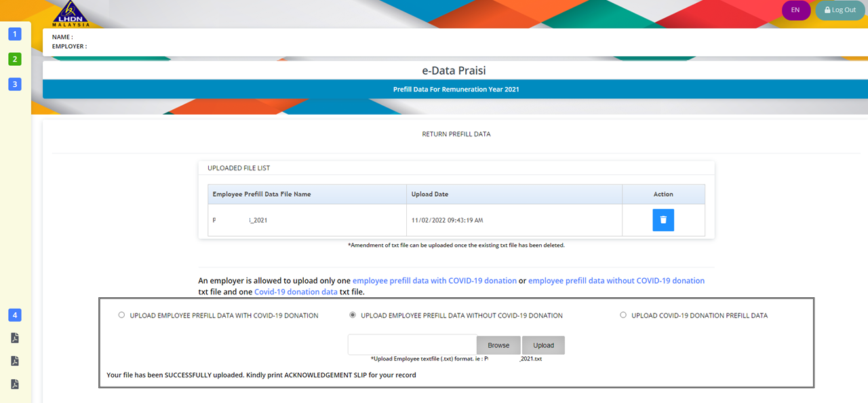Open the middle PDF document icon in sidebar

pyautogui.click(x=15, y=361)
